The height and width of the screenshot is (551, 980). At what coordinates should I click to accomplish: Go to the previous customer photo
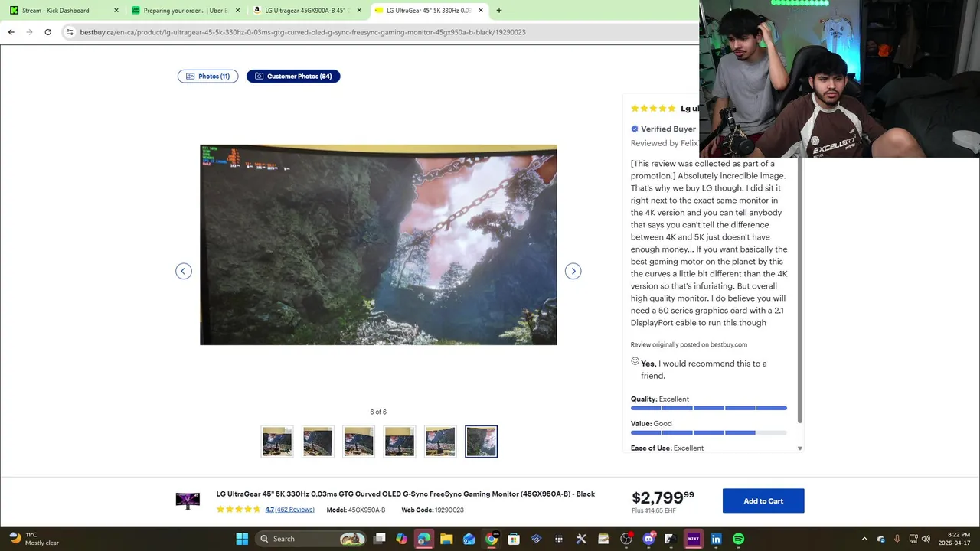pyautogui.click(x=183, y=271)
